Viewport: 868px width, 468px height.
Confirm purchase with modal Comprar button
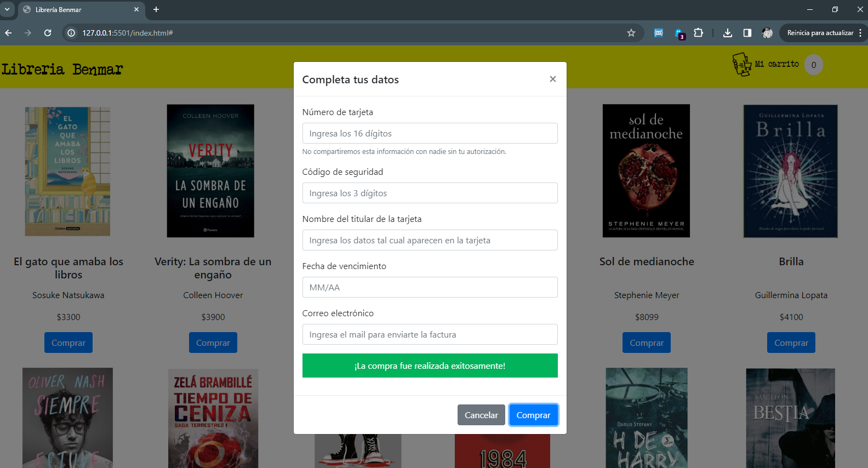533,415
